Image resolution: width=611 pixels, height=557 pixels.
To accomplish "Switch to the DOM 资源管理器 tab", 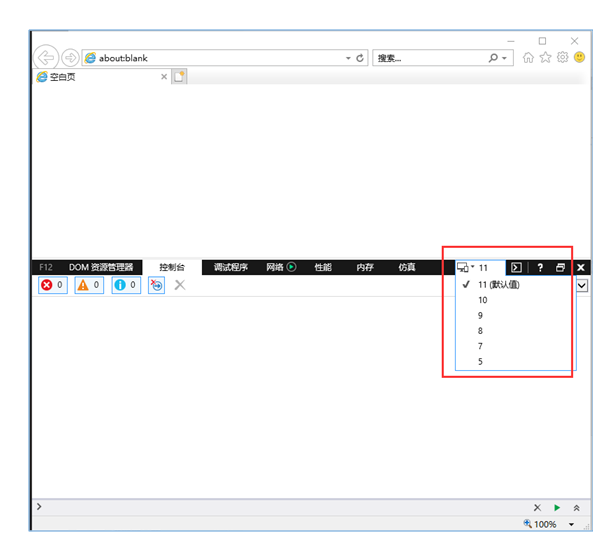I will [100, 268].
